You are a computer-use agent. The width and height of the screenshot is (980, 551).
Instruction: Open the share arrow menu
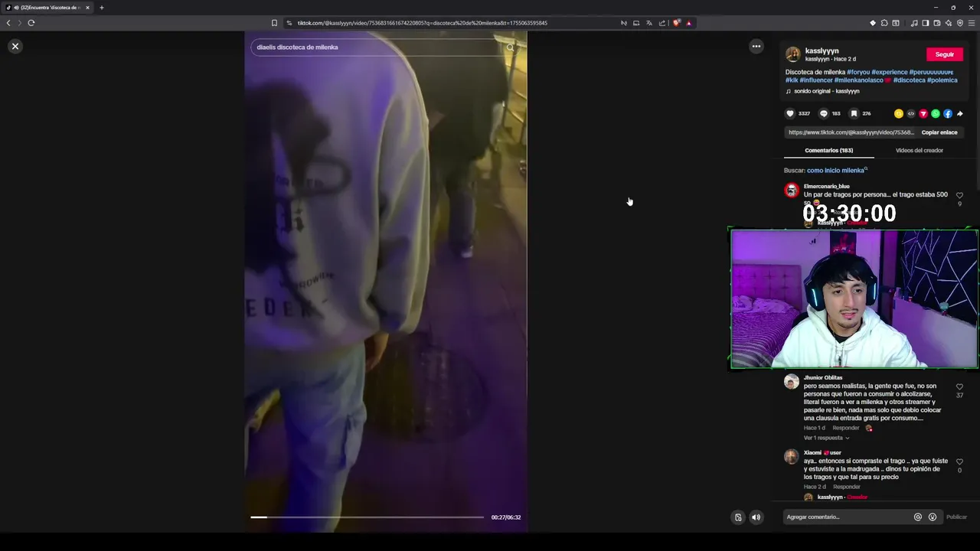[x=960, y=114]
